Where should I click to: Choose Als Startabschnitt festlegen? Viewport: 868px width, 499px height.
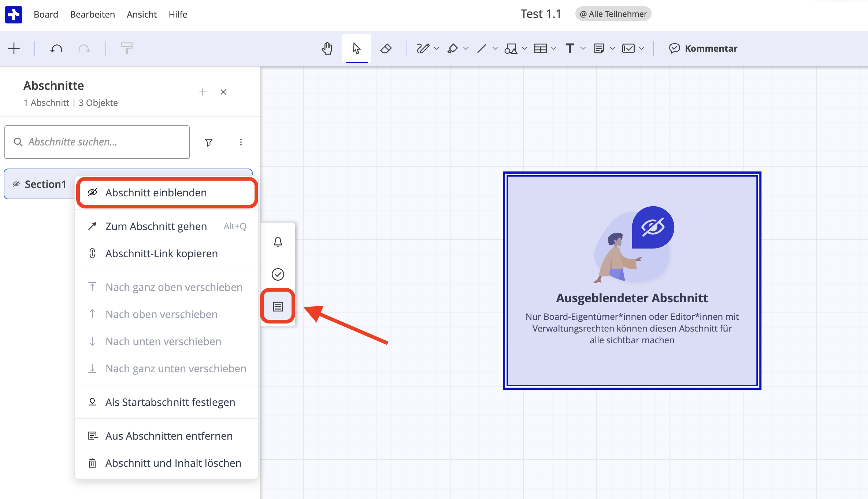tap(167, 402)
